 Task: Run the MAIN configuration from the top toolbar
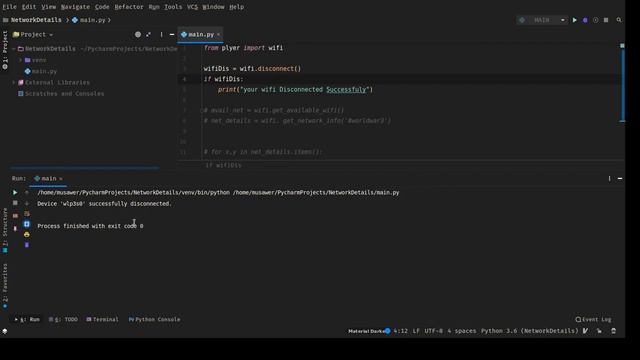[x=575, y=20]
